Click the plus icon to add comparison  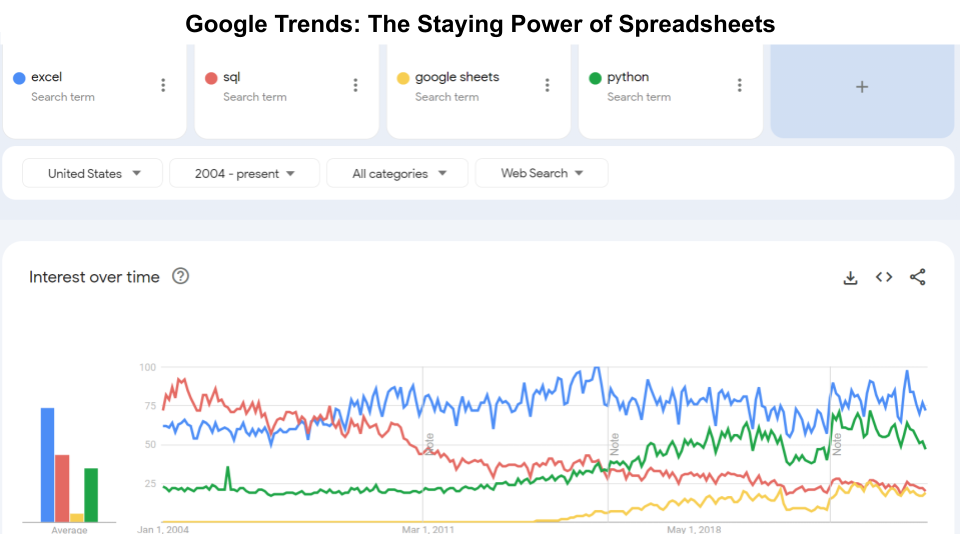tap(862, 87)
